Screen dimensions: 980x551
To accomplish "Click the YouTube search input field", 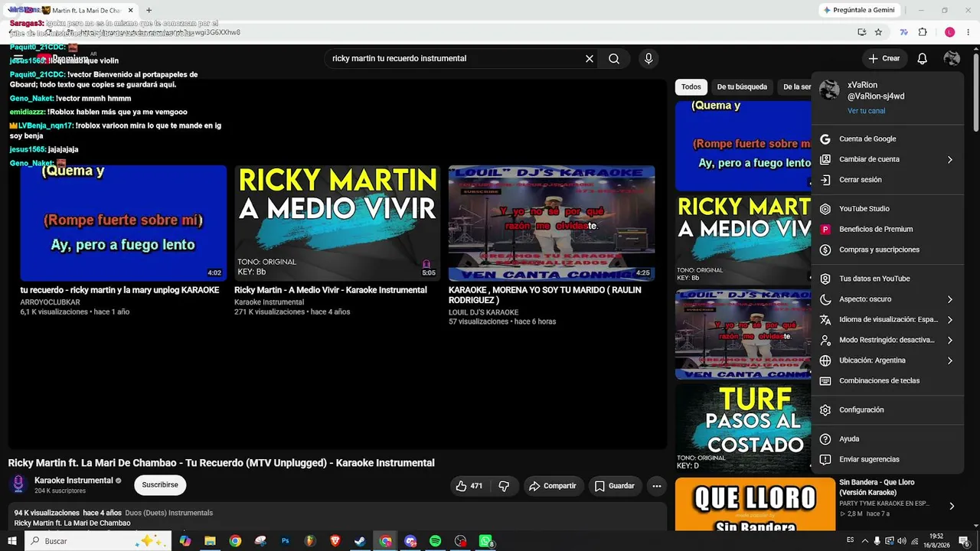I will (456, 59).
